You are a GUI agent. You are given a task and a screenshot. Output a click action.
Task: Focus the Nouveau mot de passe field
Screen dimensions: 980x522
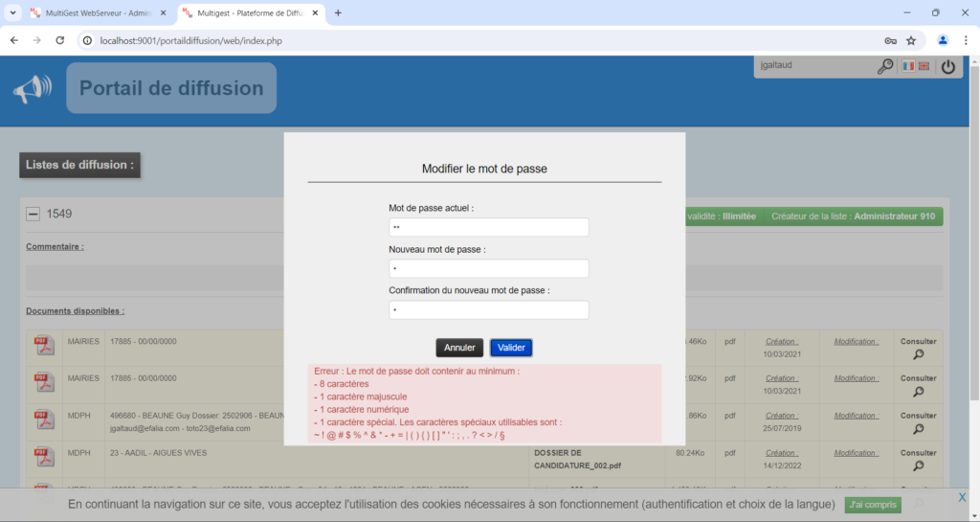click(488, 269)
